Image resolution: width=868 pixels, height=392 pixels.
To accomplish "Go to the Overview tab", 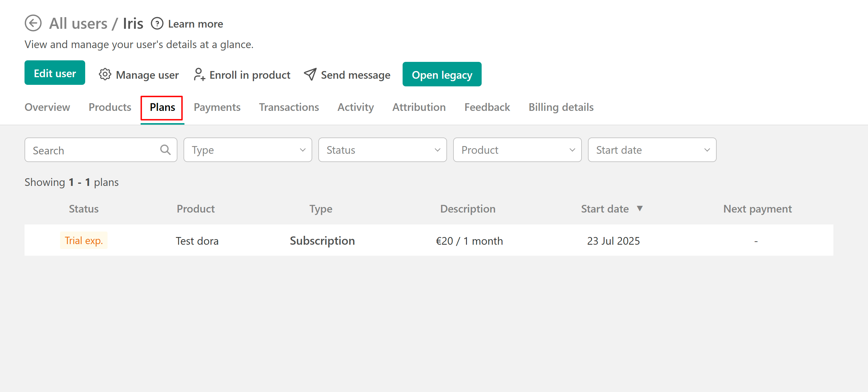I will pos(47,107).
